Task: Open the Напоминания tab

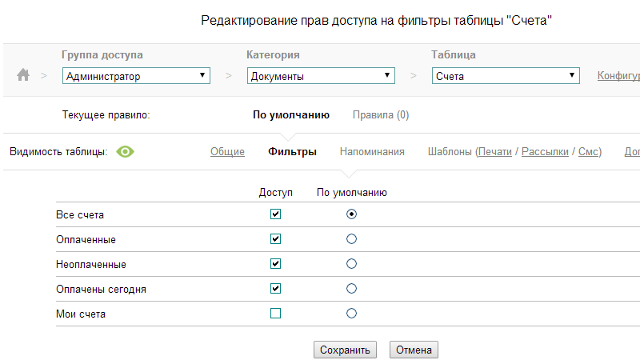Action: (372, 151)
